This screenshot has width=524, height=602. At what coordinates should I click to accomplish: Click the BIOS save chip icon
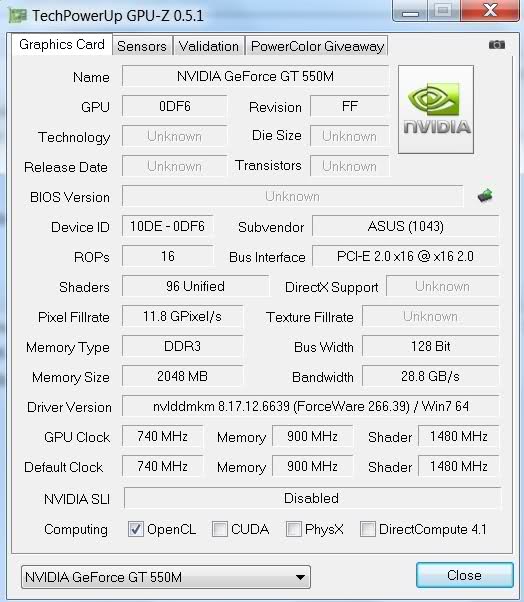pos(485,196)
